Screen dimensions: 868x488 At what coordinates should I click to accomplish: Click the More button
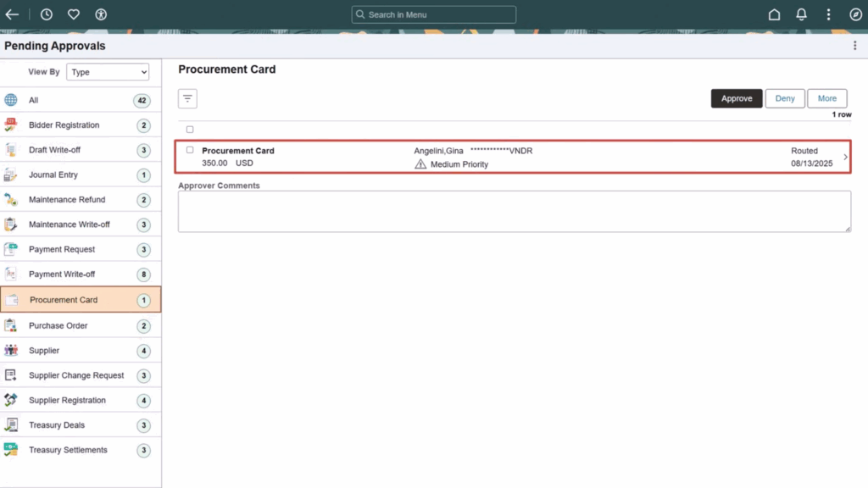click(x=826, y=97)
